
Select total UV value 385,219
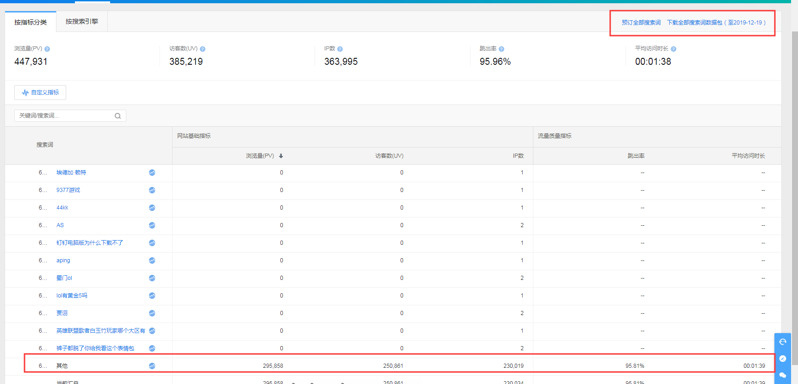(x=186, y=62)
